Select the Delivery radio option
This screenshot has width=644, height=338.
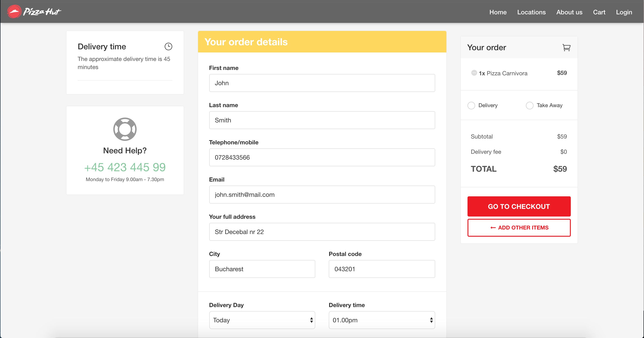[x=471, y=105]
